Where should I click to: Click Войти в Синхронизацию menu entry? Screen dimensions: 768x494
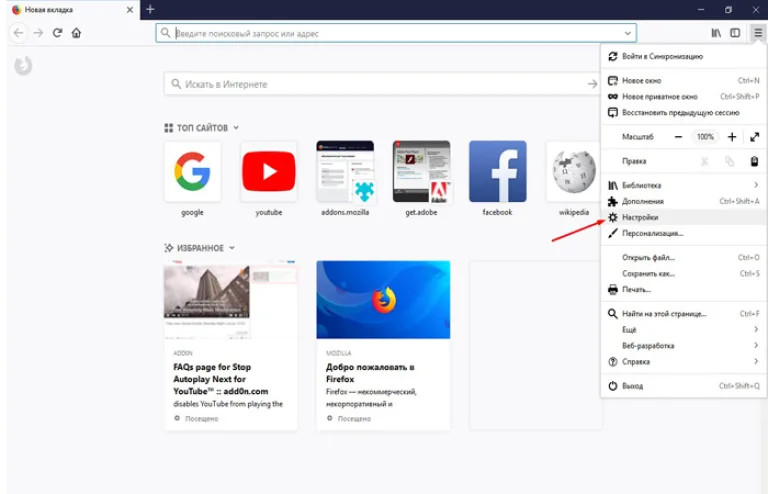tap(684, 56)
